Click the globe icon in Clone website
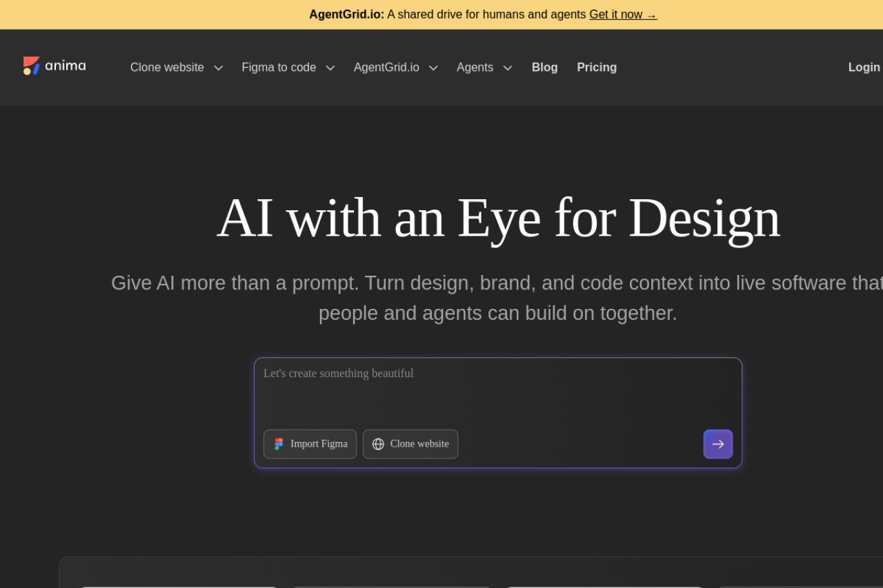 point(378,444)
